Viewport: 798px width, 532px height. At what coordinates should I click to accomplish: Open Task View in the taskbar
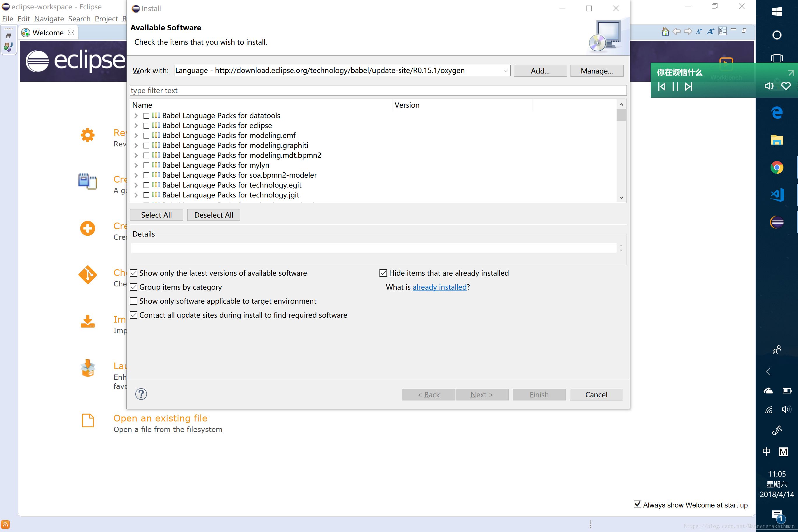[x=777, y=58]
